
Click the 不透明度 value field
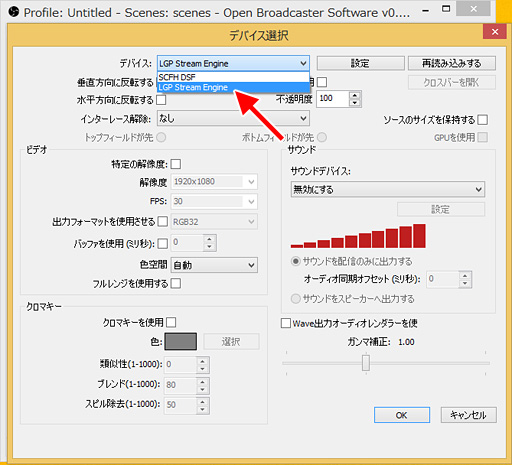point(332,98)
